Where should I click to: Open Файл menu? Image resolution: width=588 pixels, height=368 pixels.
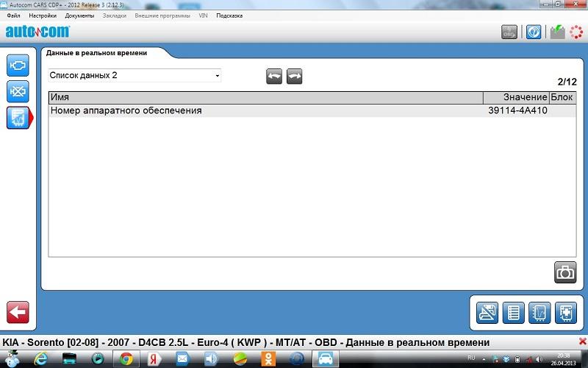click(13, 15)
